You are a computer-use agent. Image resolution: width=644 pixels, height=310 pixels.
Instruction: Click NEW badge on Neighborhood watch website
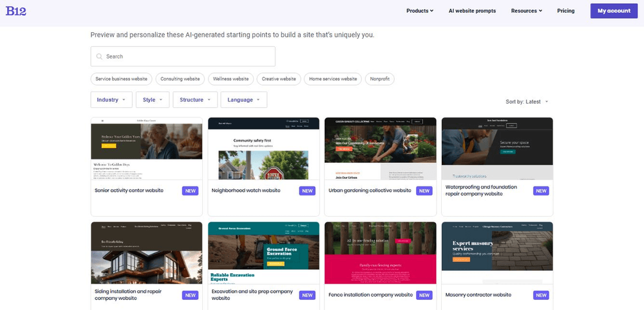click(x=307, y=191)
